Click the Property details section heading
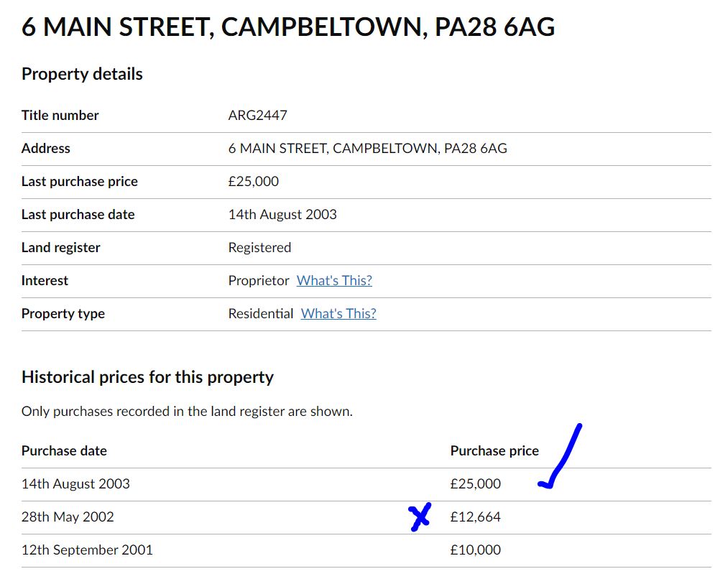This screenshot has width=728, height=579. tap(82, 74)
